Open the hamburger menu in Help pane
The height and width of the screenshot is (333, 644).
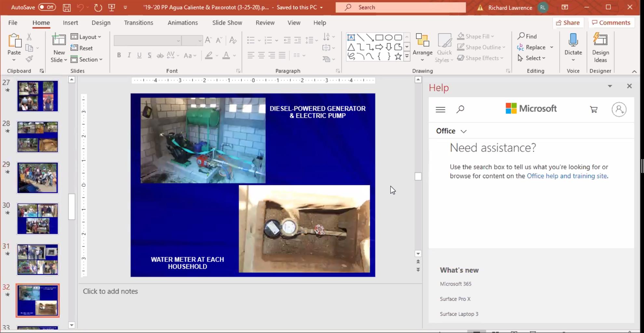click(440, 110)
